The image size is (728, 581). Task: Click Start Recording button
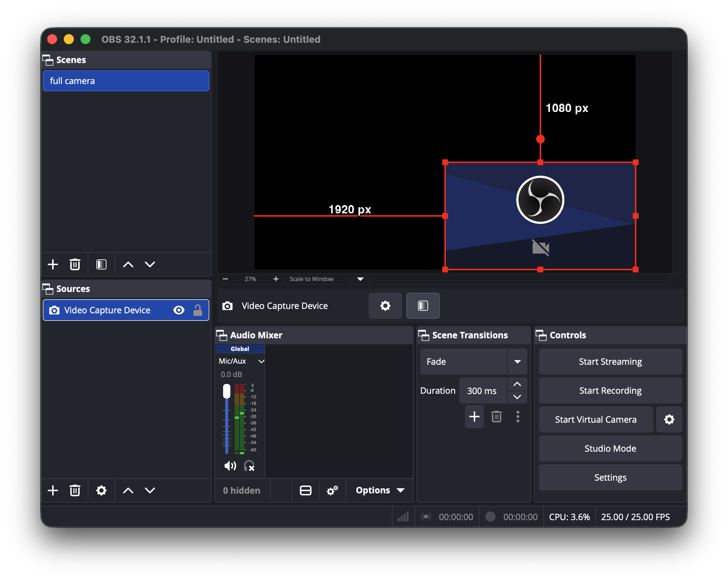pyautogui.click(x=610, y=390)
